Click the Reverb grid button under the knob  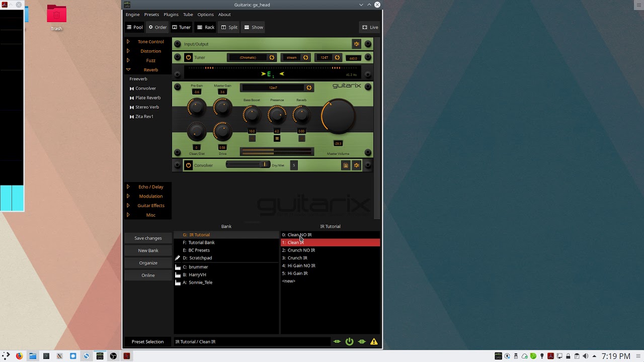(301, 139)
